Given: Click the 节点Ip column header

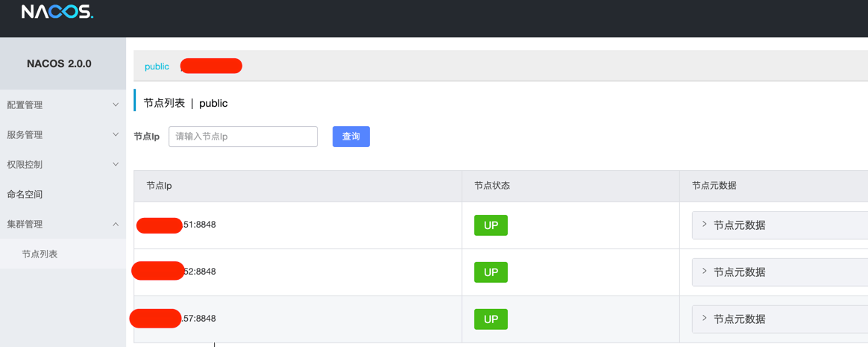Looking at the screenshot, I should (x=159, y=186).
